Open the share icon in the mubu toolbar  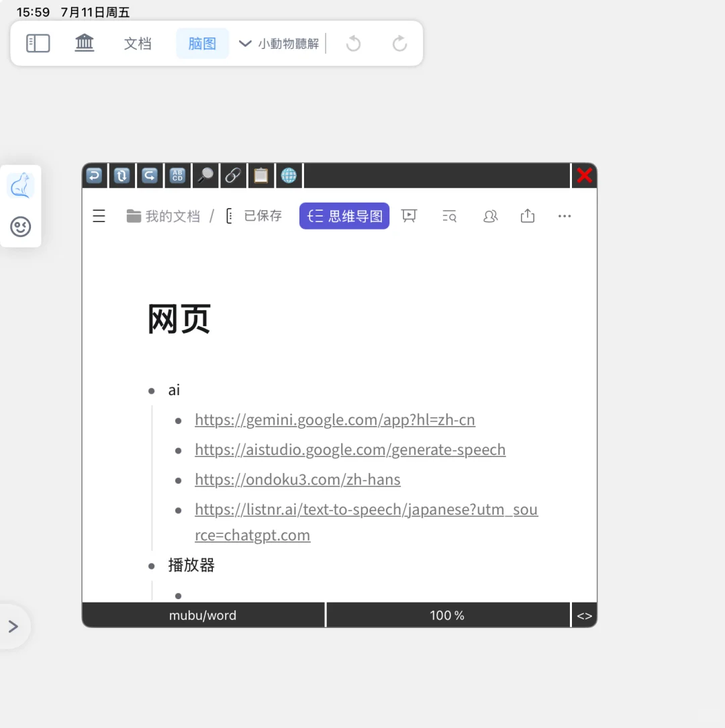pos(527,215)
